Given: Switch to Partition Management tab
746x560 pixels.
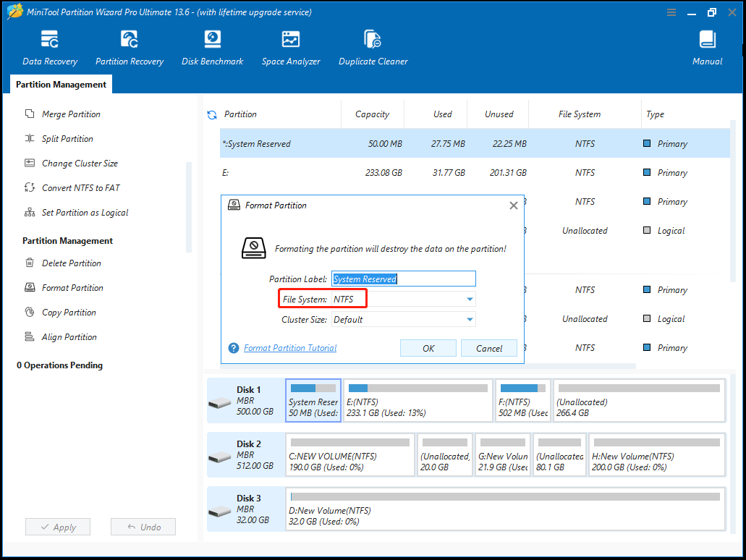Looking at the screenshot, I should (x=61, y=84).
